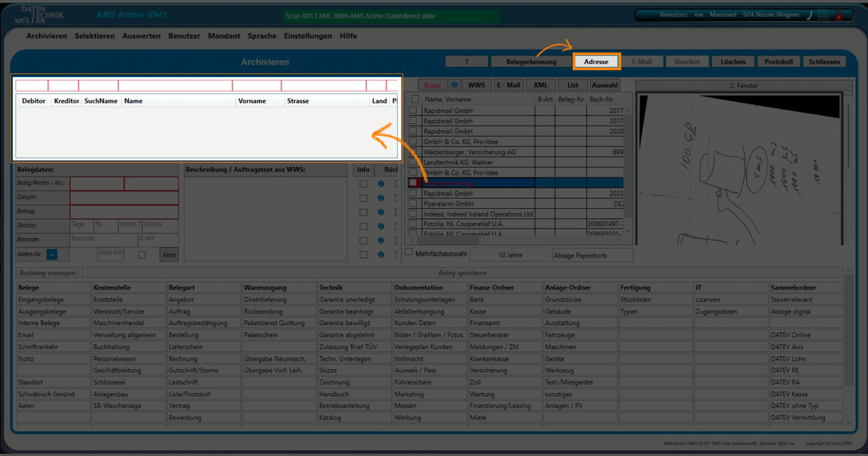
Task: Check the box for Flyeralarm GmbH row
Action: [413, 203]
